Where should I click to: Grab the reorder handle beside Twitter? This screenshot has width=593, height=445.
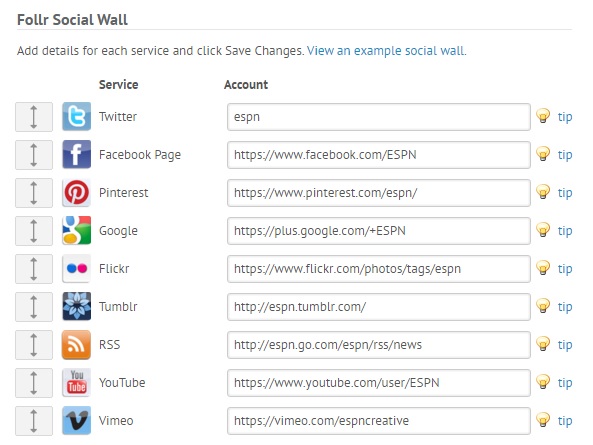[34, 117]
